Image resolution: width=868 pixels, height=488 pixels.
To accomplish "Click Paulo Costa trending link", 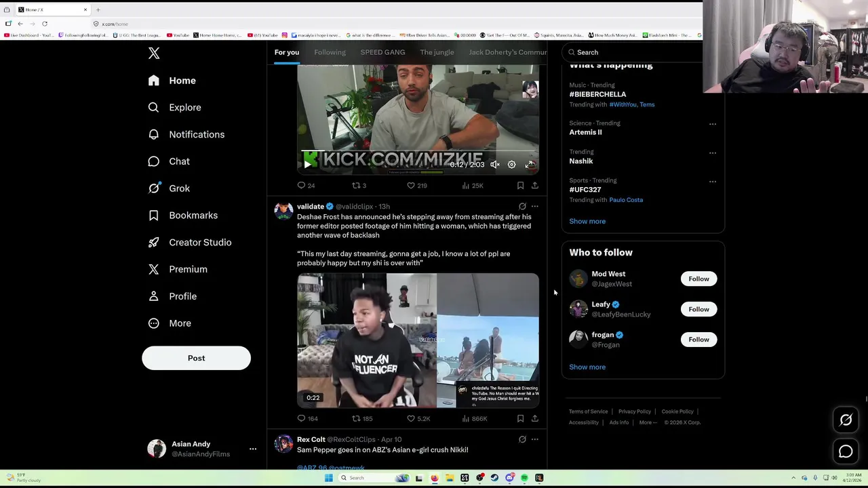I will (x=626, y=200).
